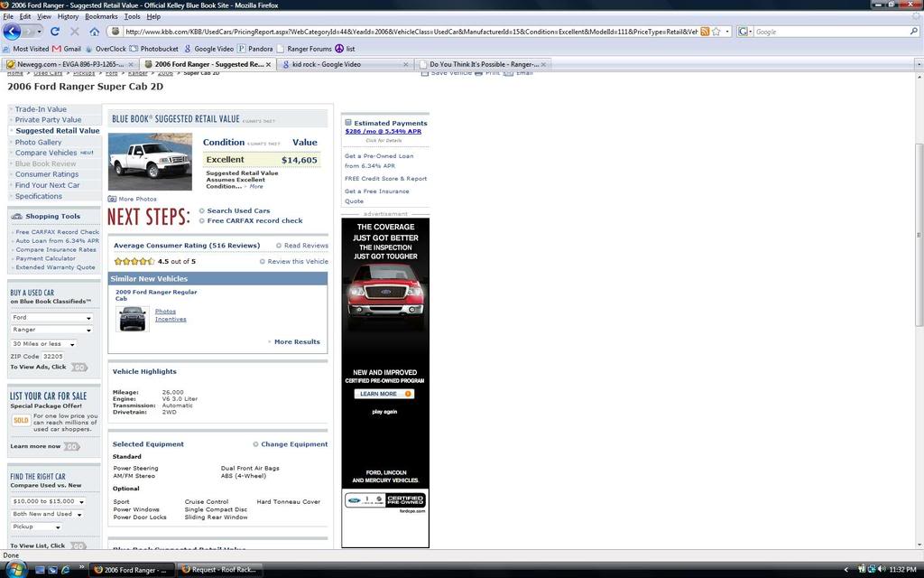Click the Google search box
924x578 pixels.
coord(831,32)
